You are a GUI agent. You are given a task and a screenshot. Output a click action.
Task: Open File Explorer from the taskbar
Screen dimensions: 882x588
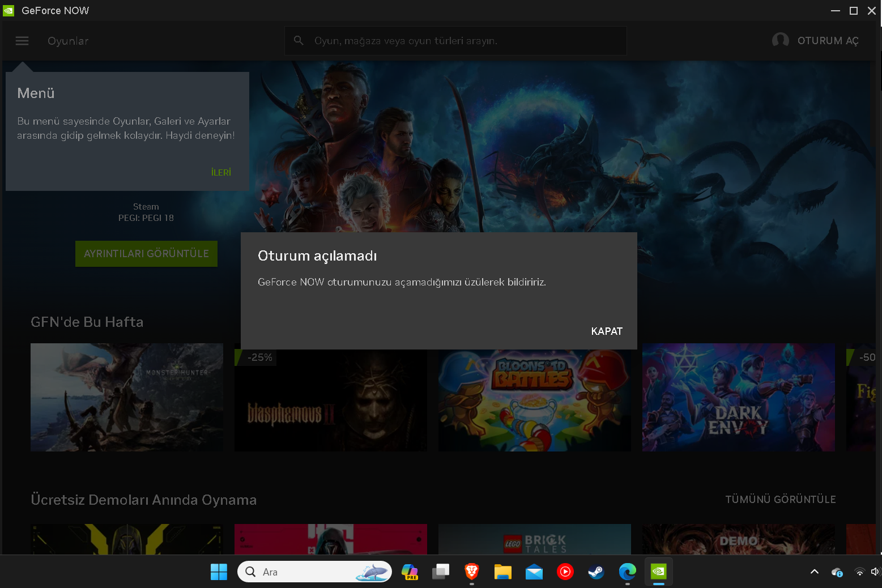[x=502, y=572]
